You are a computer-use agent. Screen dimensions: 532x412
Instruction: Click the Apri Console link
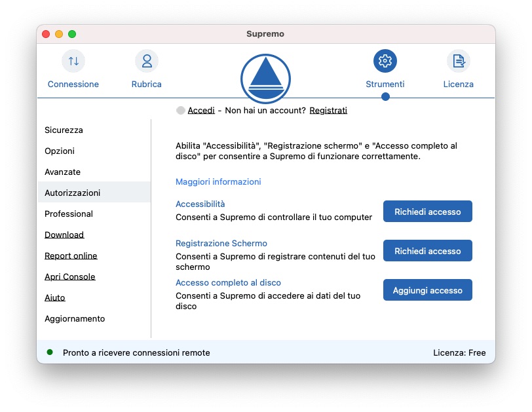(x=70, y=276)
